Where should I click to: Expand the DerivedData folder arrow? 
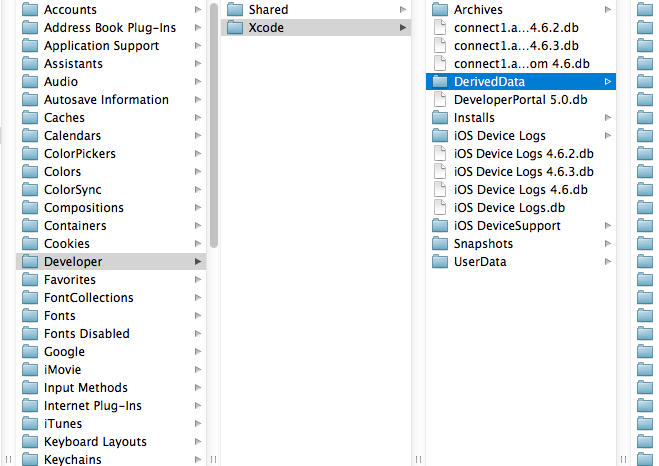pos(608,82)
